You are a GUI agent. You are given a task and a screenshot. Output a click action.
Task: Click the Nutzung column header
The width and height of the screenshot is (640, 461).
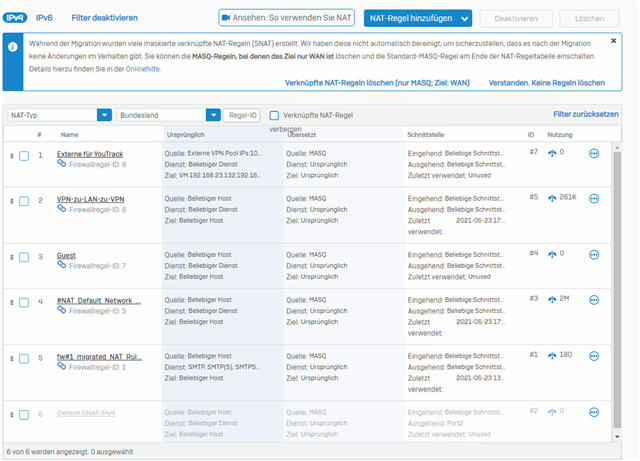click(x=560, y=135)
